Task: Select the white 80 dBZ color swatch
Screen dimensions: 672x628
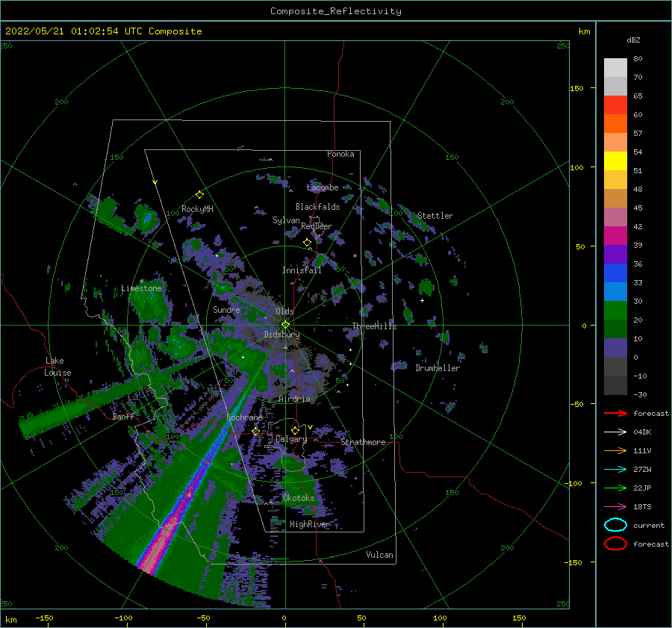Action: [x=615, y=68]
